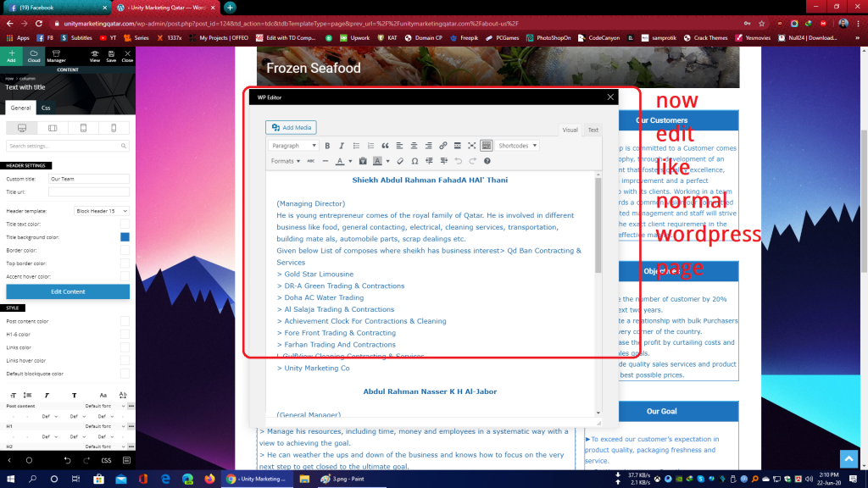Apply italic formatting in WP Editor
This screenshot has width=868, height=488.
tap(342, 146)
